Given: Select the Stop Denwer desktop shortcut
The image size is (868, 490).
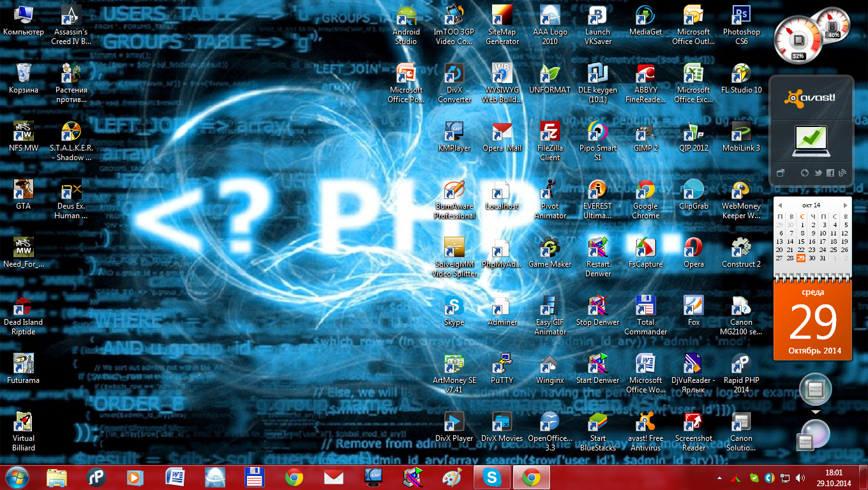Looking at the screenshot, I should (x=597, y=311).
